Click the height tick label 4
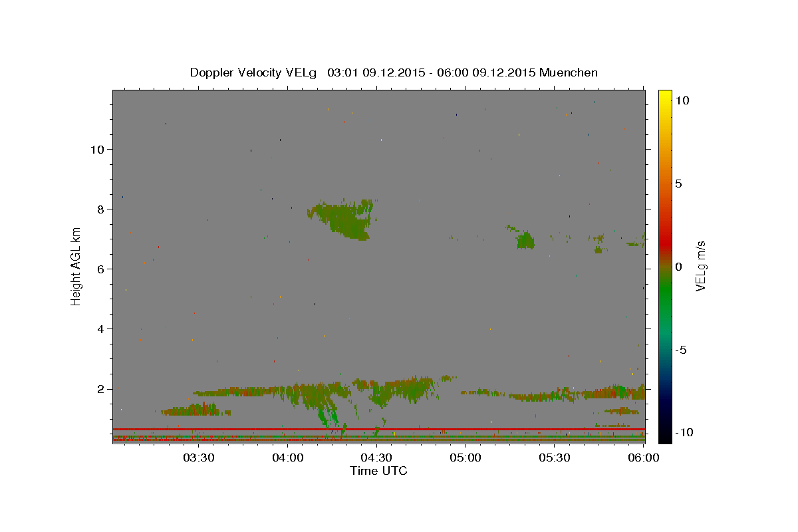The width and height of the screenshot is (798, 532). [x=102, y=329]
